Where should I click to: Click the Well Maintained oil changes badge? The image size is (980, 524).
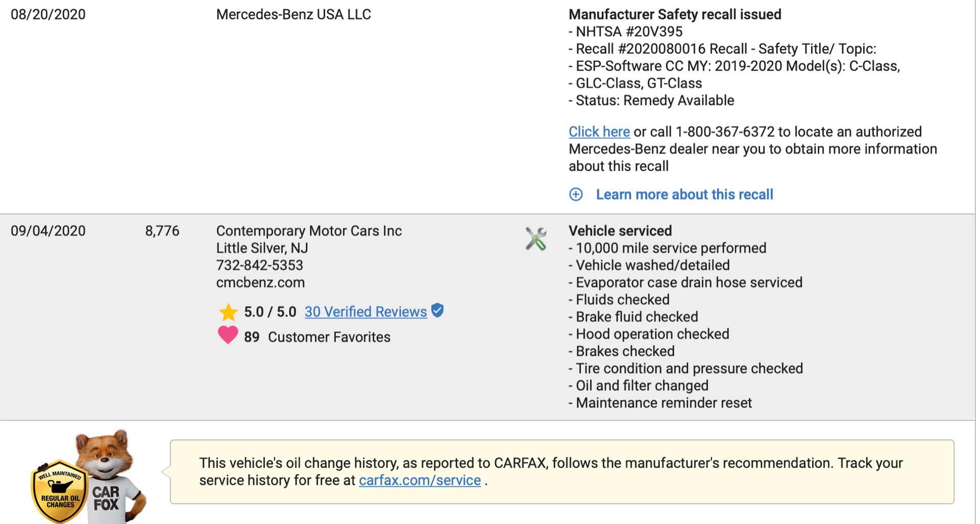tap(60, 491)
